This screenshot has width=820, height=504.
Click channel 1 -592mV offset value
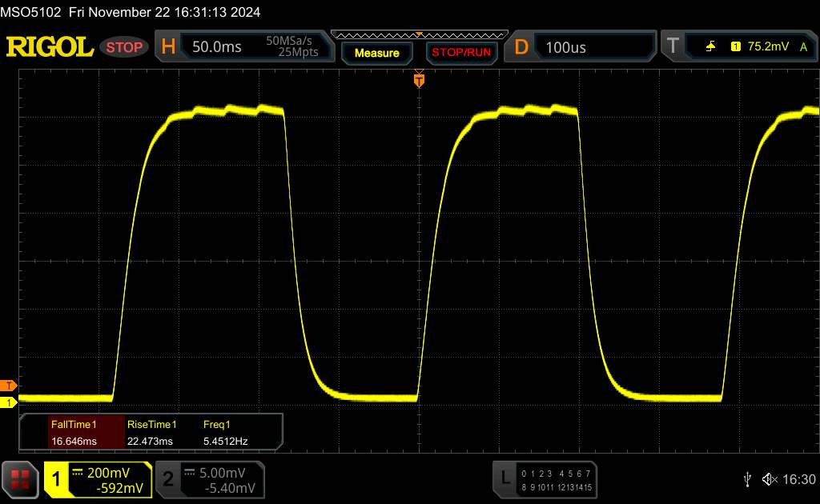coord(120,488)
